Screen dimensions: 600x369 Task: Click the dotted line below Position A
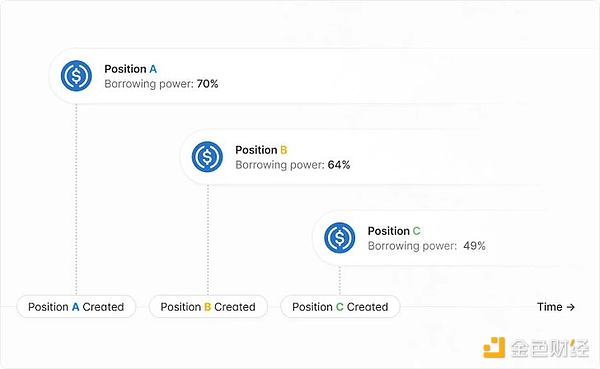pyautogui.click(x=76, y=199)
